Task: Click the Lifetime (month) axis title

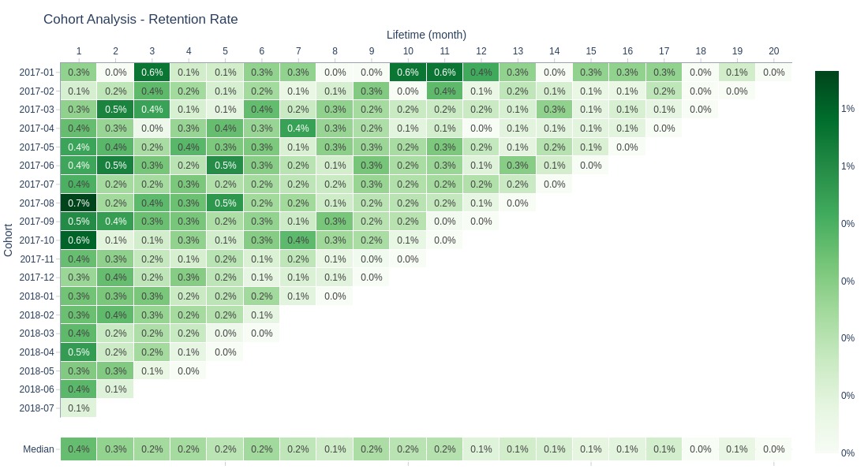Action: point(426,35)
